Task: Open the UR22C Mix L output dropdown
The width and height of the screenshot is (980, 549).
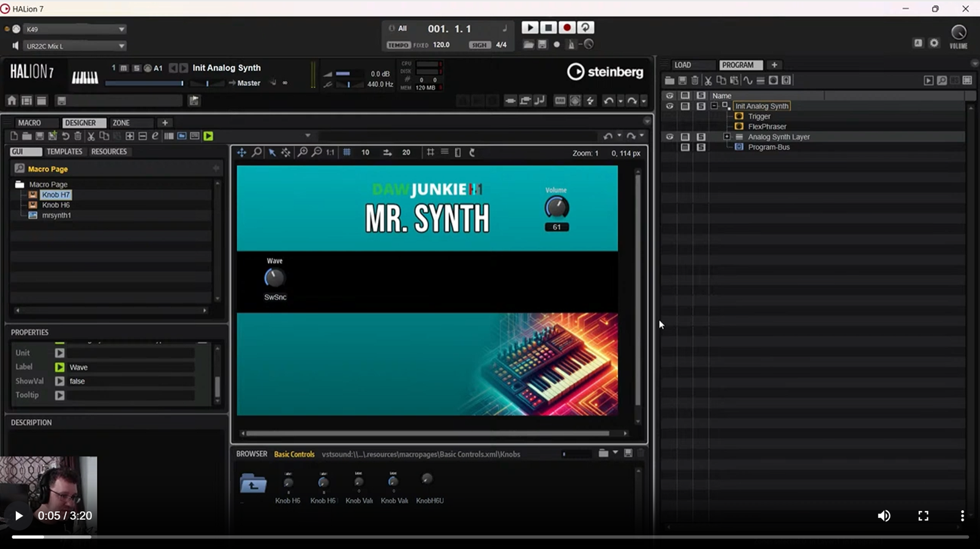Action: click(75, 46)
